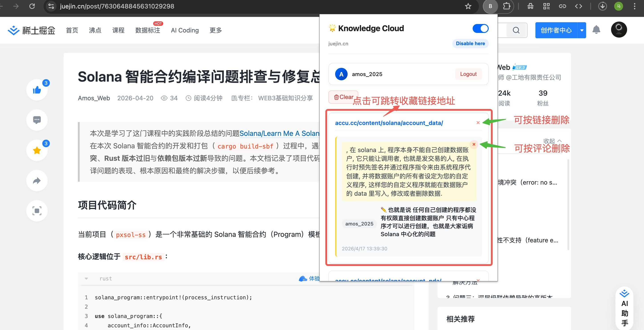This screenshot has width=644, height=330.
Task: Click 创作者中心 button
Action: pyautogui.click(x=556, y=30)
